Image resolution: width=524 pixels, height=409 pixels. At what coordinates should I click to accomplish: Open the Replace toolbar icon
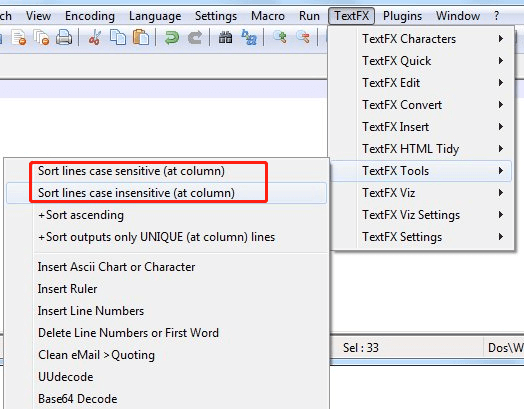tap(249, 37)
